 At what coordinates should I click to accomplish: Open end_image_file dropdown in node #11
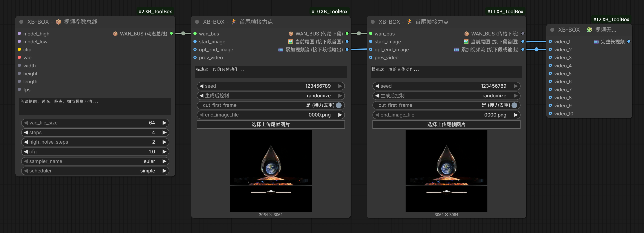(x=446, y=115)
